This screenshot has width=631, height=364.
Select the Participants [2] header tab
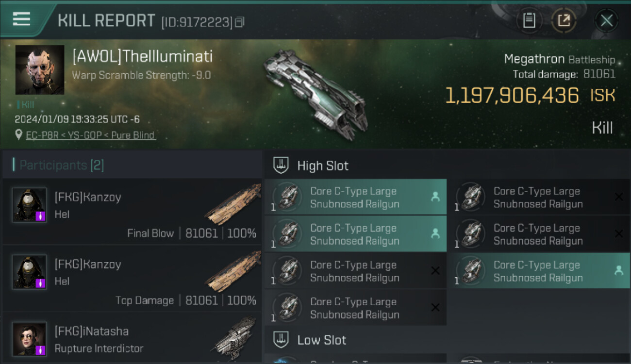62,165
